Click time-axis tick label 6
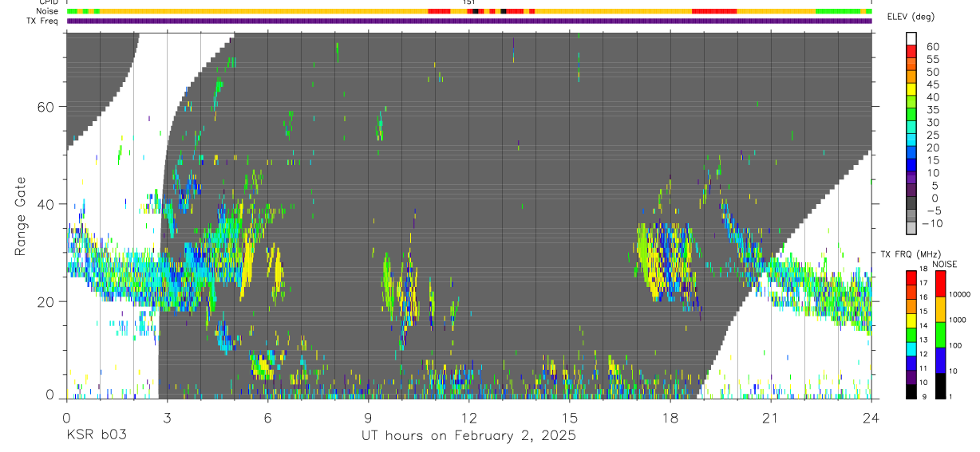 pyautogui.click(x=267, y=418)
